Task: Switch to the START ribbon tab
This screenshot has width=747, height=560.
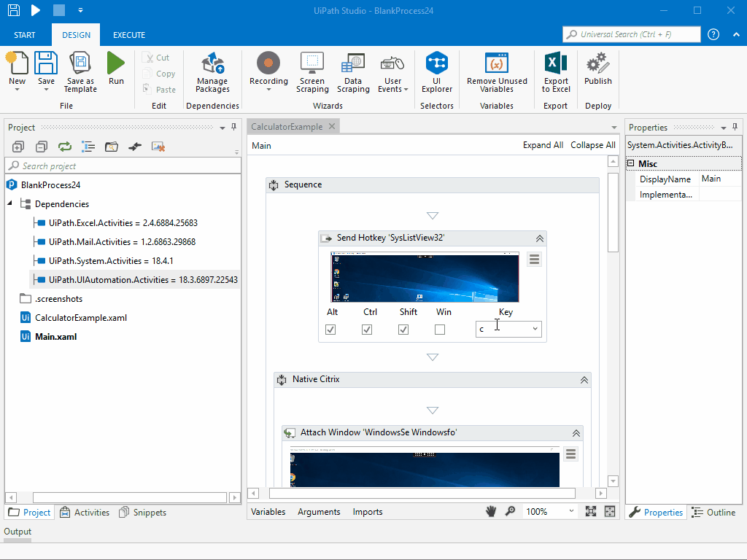Action: pyautogui.click(x=25, y=35)
